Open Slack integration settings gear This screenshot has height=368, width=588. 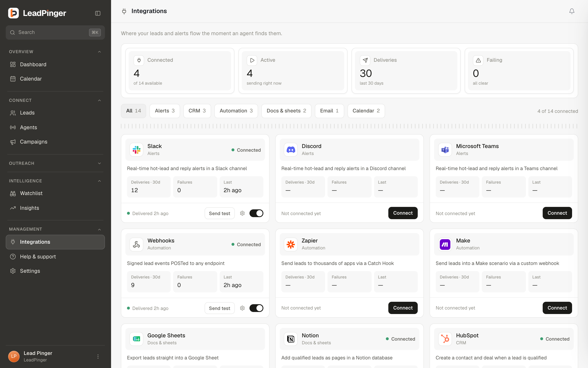pos(242,213)
